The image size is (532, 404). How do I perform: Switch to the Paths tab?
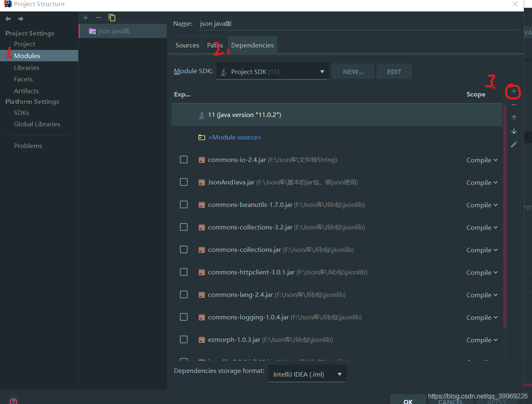[x=215, y=45]
